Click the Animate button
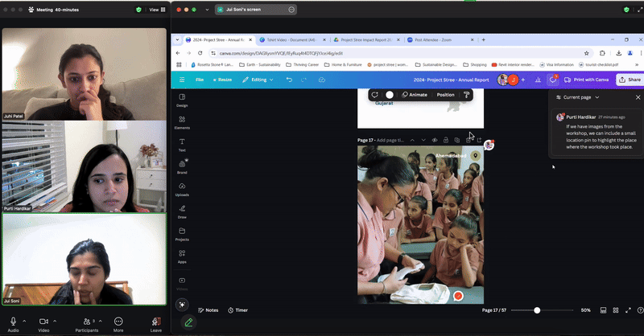The image size is (644, 336). pos(415,95)
